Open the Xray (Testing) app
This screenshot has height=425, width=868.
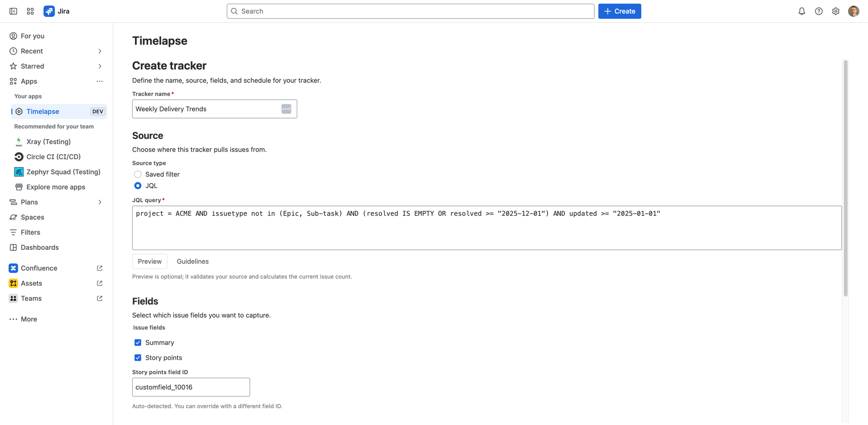(x=49, y=142)
